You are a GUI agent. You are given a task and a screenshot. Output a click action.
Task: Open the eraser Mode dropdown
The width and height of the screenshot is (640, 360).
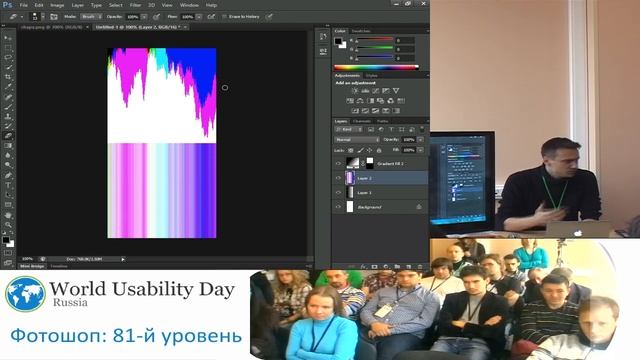click(91, 17)
